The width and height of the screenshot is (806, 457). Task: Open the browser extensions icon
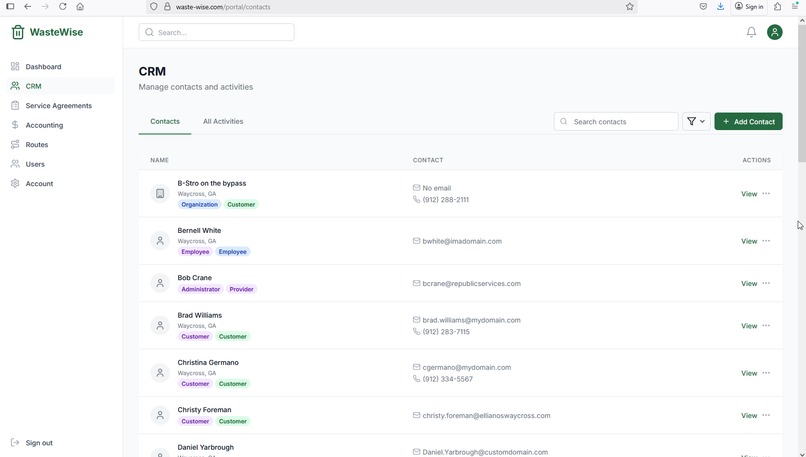[x=777, y=7]
